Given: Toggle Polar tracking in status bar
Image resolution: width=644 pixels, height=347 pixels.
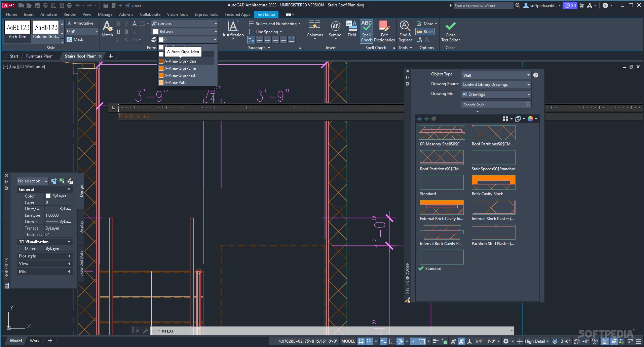Looking at the screenshot, I should pos(400,341).
